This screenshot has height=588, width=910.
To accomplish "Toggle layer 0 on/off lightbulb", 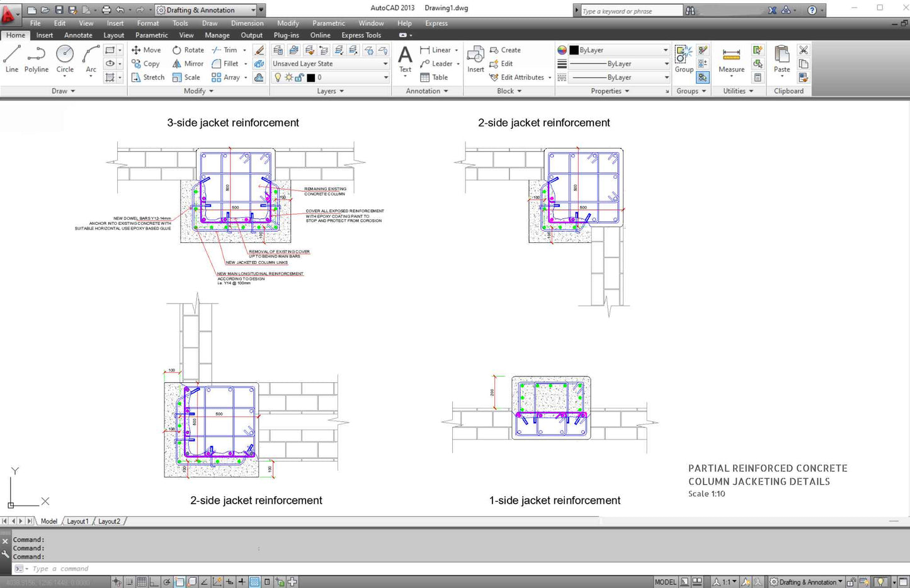I will tap(278, 77).
